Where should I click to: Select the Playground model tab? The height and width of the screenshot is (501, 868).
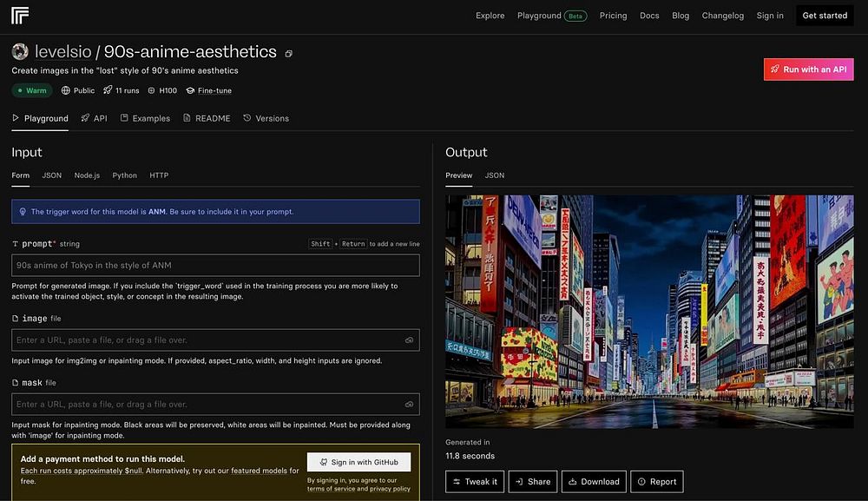40,118
